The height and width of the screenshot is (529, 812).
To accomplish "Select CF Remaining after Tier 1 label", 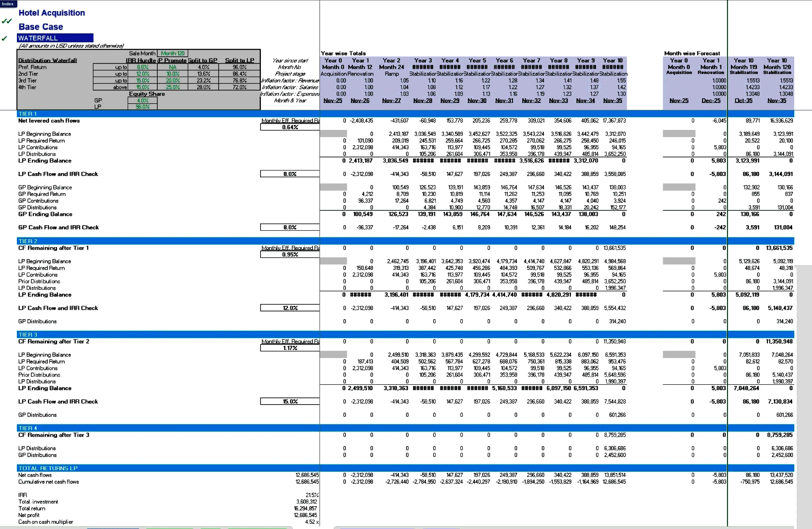I will (54, 248).
